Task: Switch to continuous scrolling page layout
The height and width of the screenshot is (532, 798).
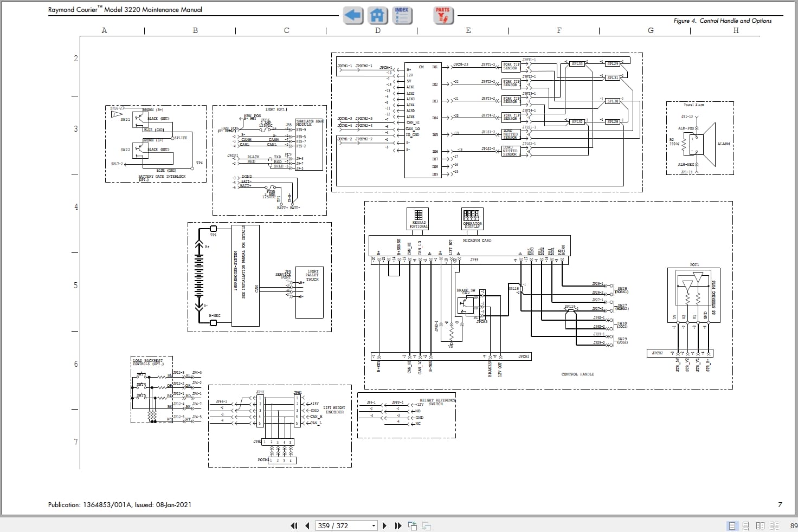Action: [745, 525]
